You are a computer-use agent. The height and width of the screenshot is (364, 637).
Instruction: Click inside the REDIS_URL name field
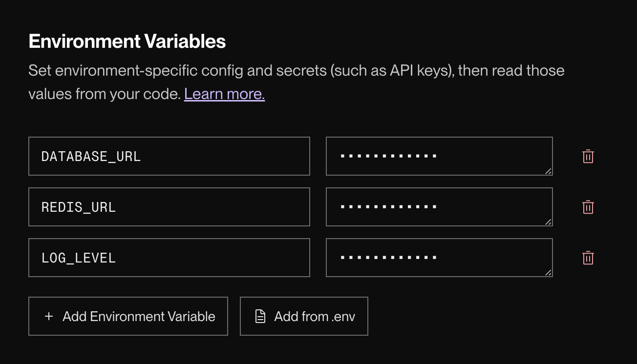pyautogui.click(x=169, y=207)
